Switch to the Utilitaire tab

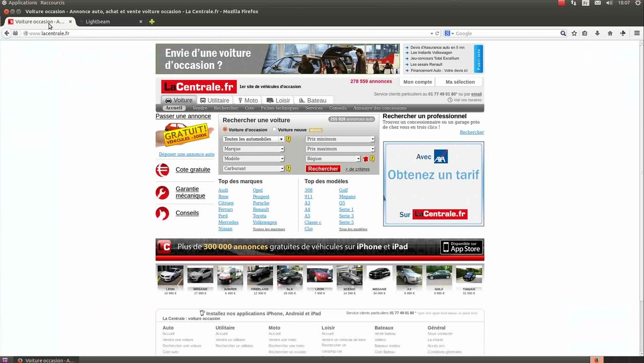click(215, 100)
